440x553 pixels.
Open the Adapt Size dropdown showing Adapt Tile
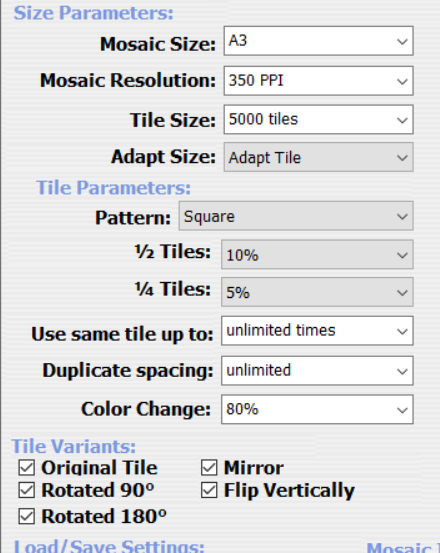click(x=318, y=157)
